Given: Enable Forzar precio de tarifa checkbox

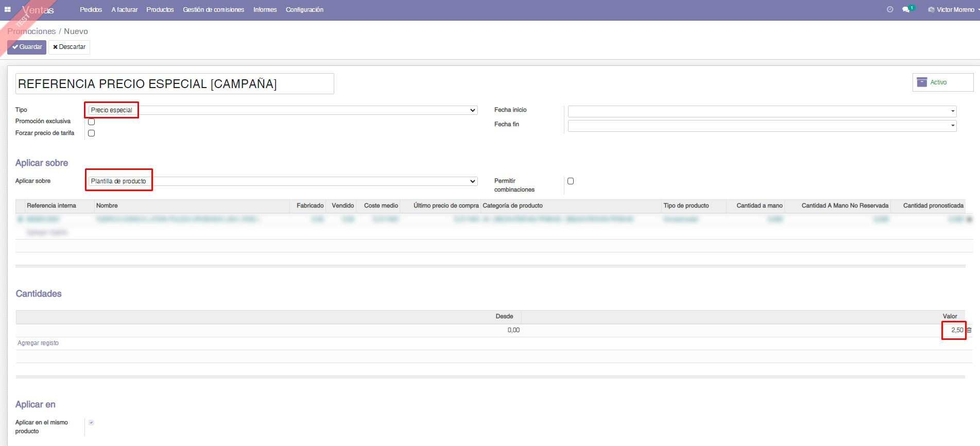Looking at the screenshot, I should click(91, 133).
